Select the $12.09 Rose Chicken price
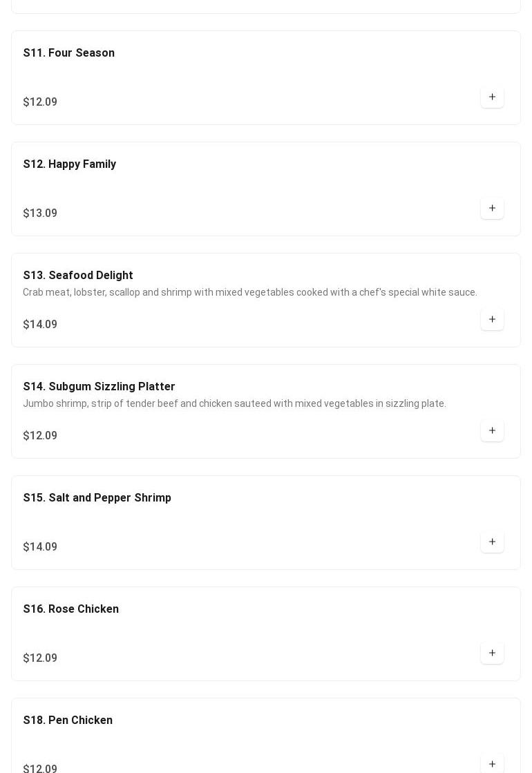Viewport: 532px width, 773px height. [41, 658]
